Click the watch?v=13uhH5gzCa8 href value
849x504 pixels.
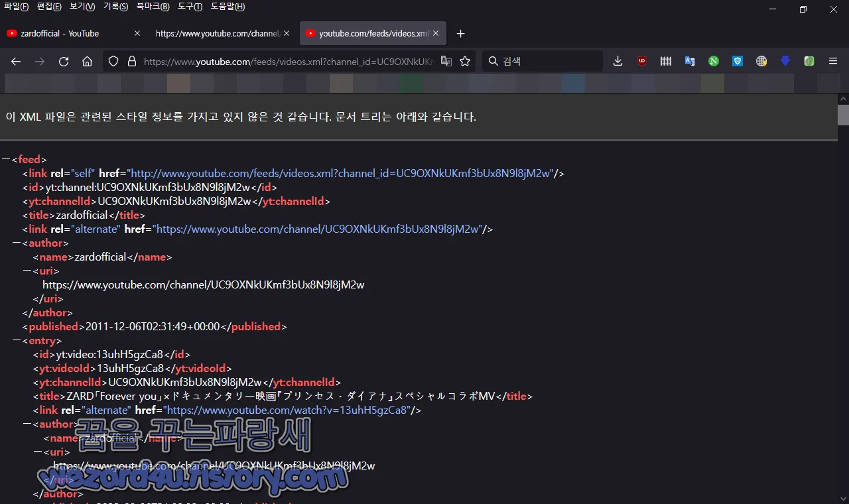(x=287, y=410)
